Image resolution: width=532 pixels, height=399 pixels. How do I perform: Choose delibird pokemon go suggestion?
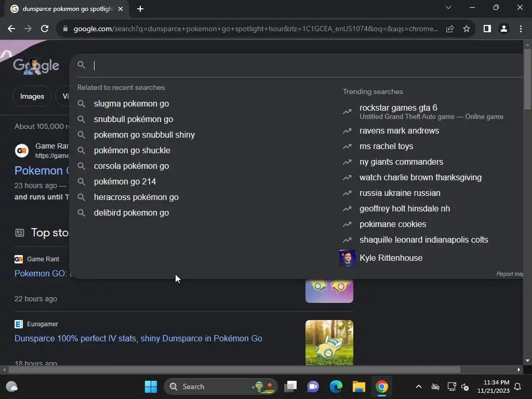131,212
